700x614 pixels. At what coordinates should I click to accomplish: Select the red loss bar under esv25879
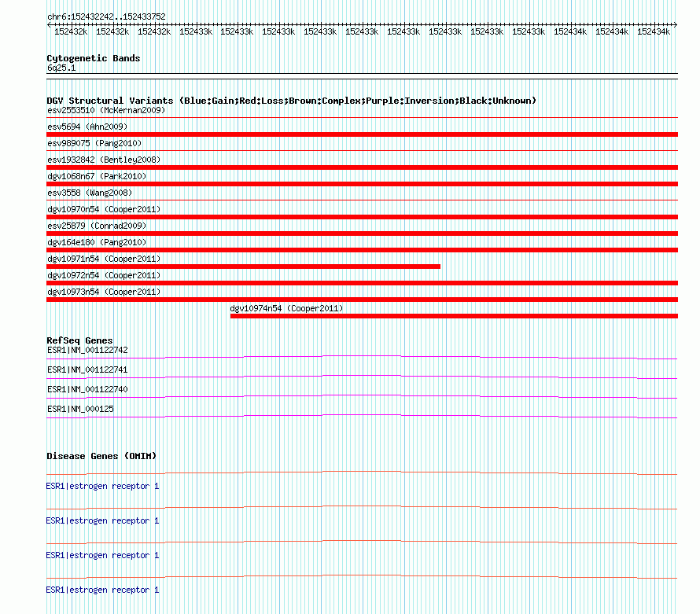click(362, 233)
